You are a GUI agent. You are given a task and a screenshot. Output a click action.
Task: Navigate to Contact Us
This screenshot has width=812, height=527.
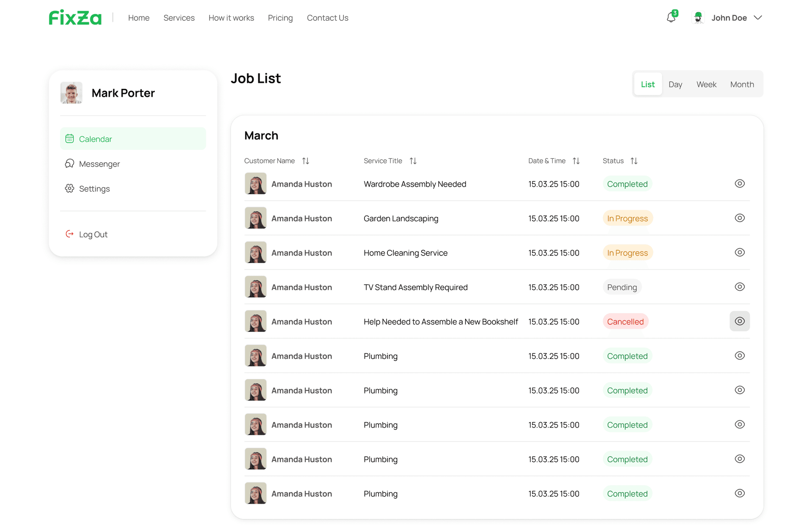pyautogui.click(x=327, y=18)
